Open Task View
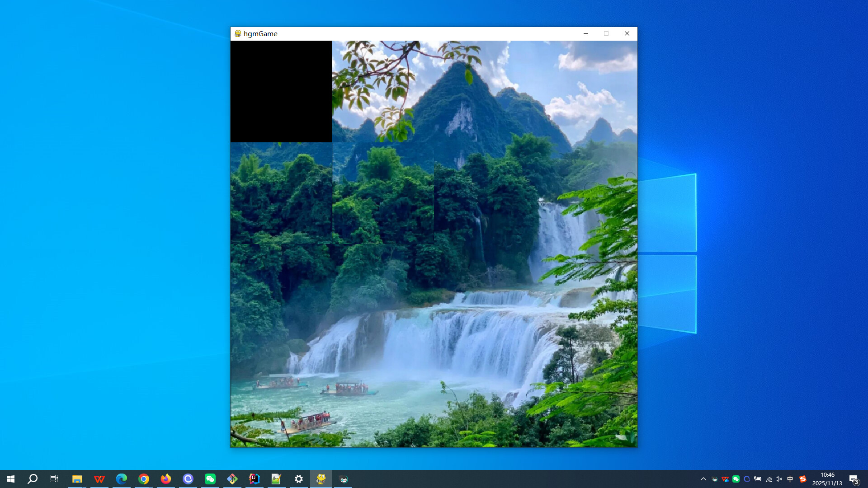Screen dimensions: 868x488 click(x=54, y=479)
